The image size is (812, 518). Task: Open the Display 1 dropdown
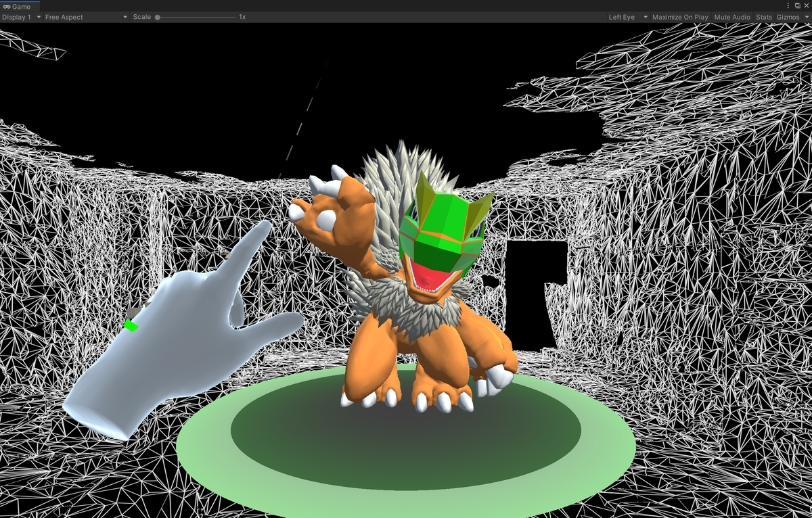pyautogui.click(x=21, y=17)
